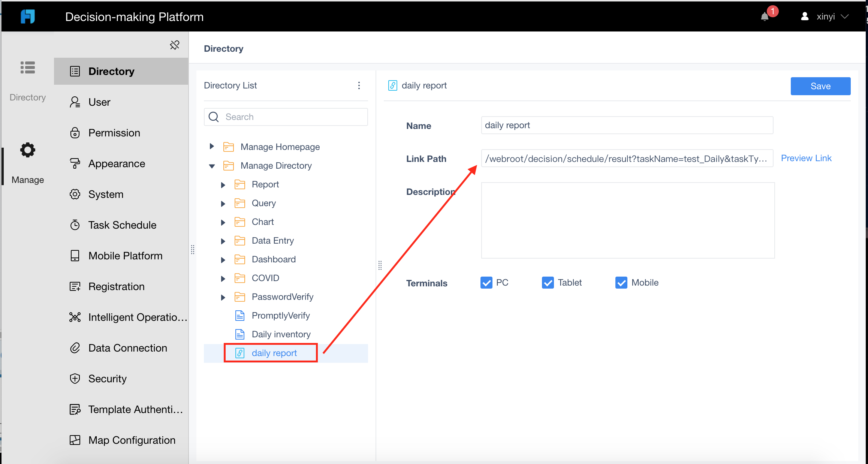
Task: Click the System settings icon
Action: 75,194
